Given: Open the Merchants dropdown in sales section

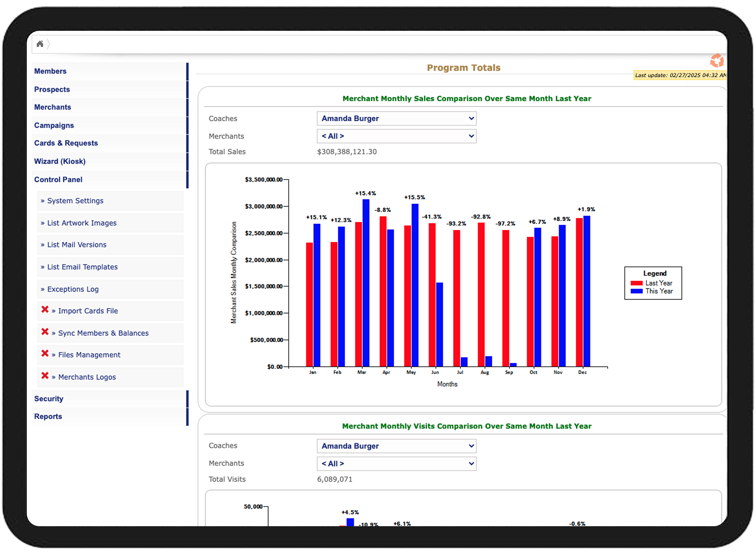Looking at the screenshot, I should tap(396, 136).
